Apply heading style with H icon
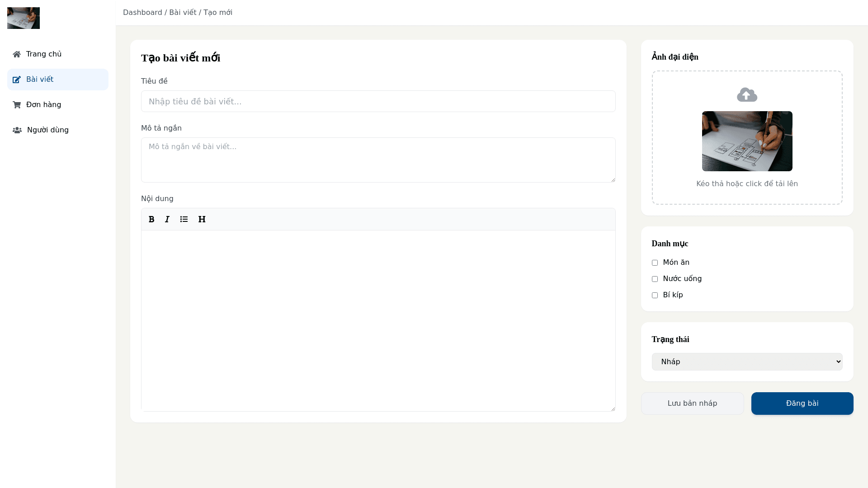The width and height of the screenshot is (868, 488). pos(202,219)
